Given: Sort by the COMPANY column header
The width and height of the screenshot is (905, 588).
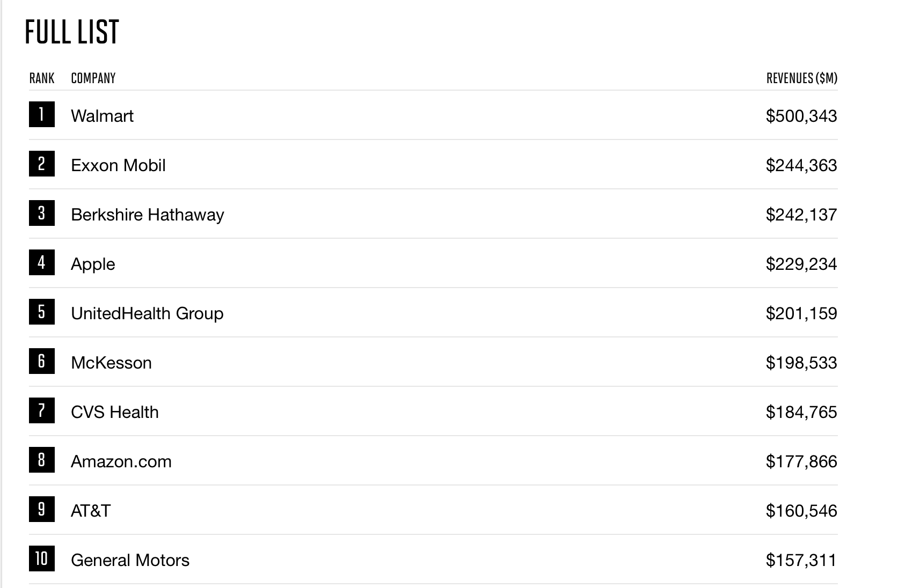Looking at the screenshot, I should click(93, 78).
